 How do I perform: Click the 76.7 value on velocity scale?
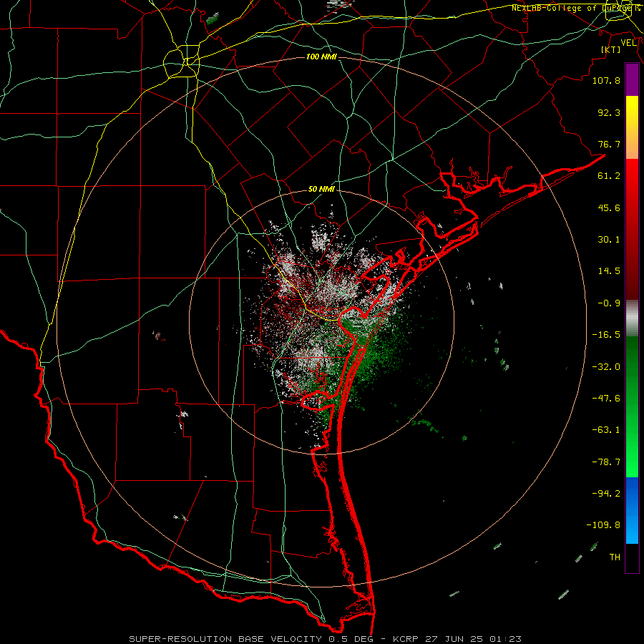(609, 144)
